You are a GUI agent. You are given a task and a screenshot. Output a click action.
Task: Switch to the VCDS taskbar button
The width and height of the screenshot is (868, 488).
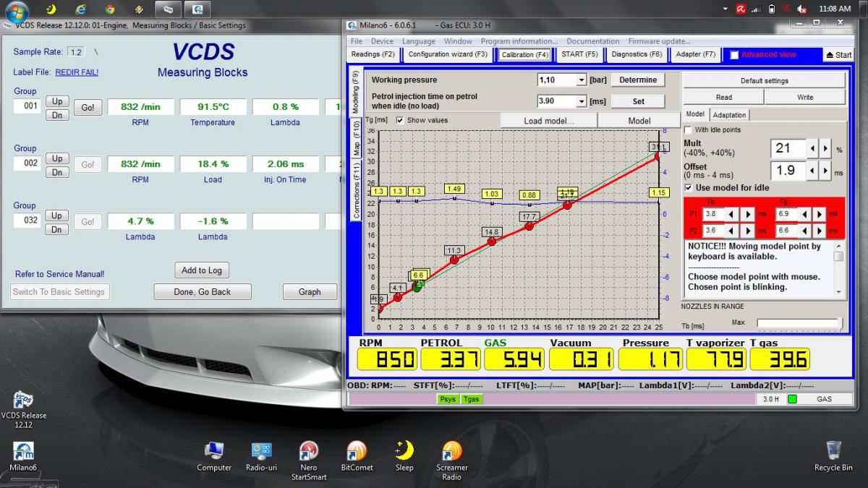click(x=169, y=9)
